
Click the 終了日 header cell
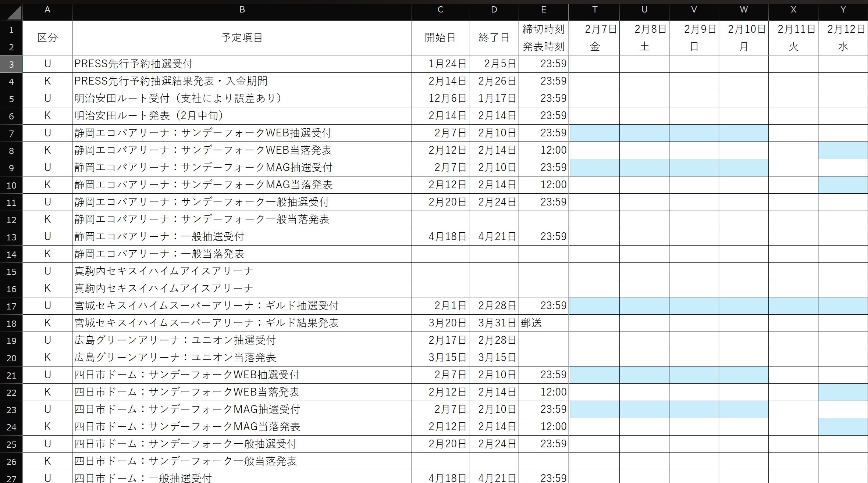(494, 38)
